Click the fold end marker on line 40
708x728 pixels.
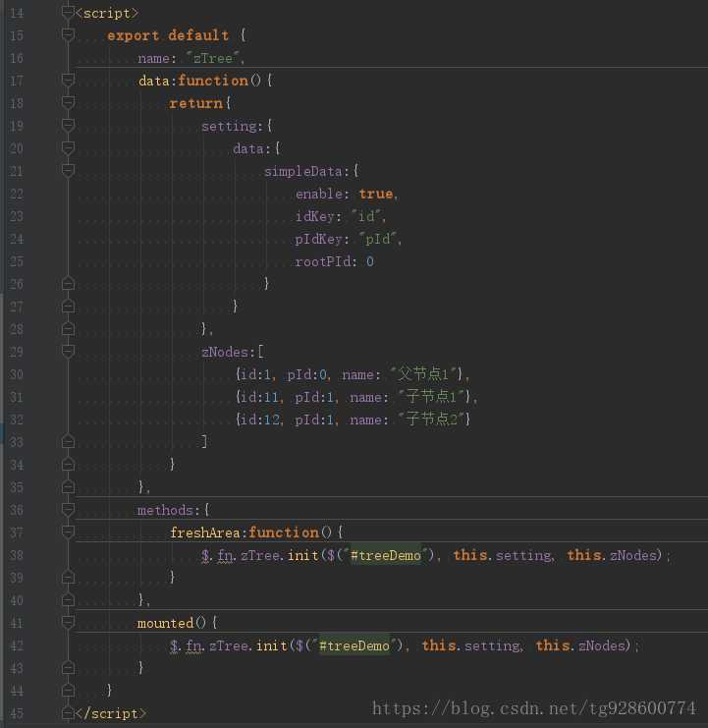point(68,600)
